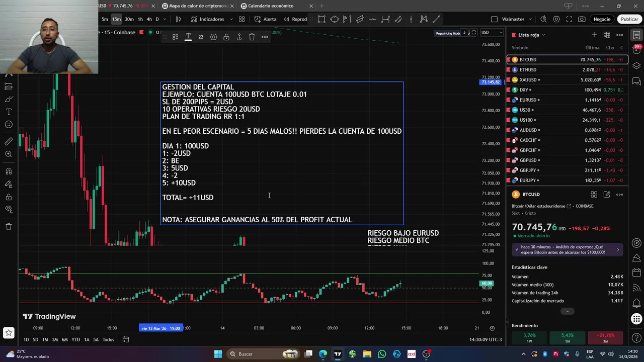
Task: Delete selected text via floating toolbar trash
Action: 252,37
